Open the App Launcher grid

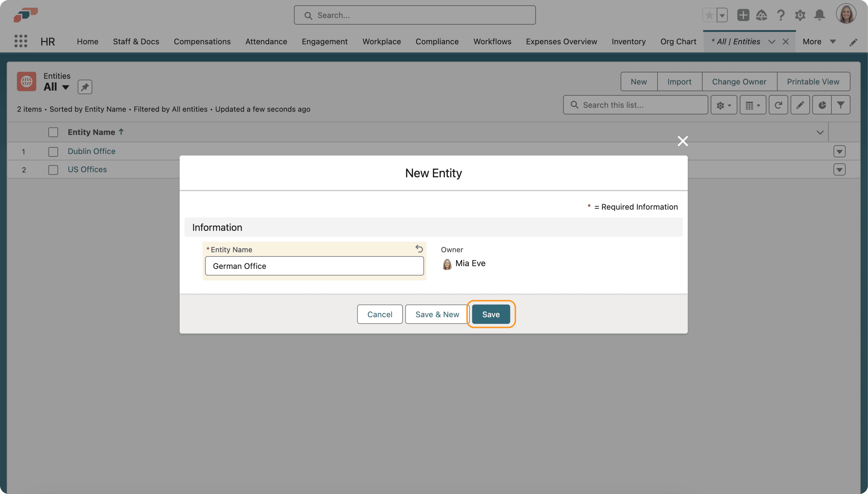click(x=21, y=41)
